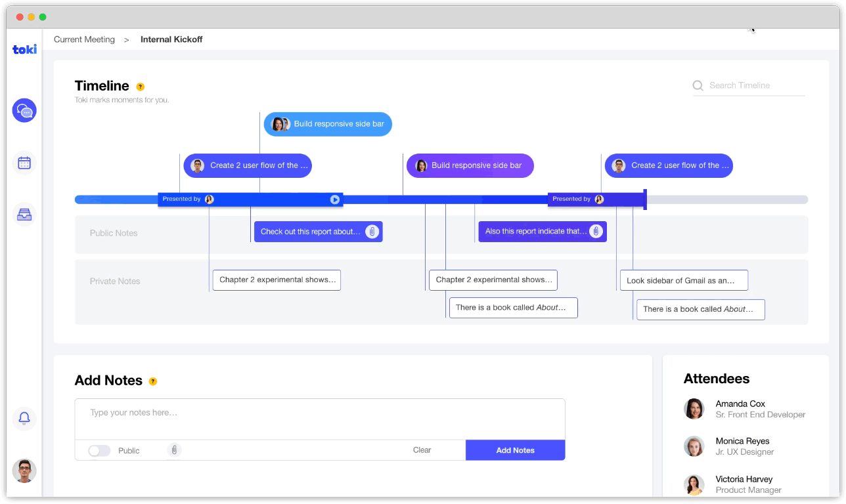
Task: Click presenter avatar on first Presented by segment
Action: click(x=210, y=199)
